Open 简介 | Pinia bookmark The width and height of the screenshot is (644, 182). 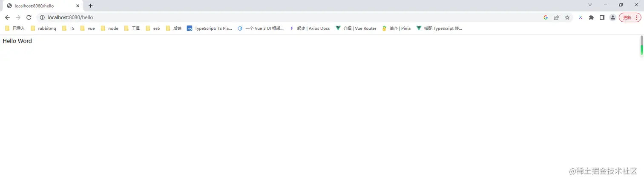[396, 28]
